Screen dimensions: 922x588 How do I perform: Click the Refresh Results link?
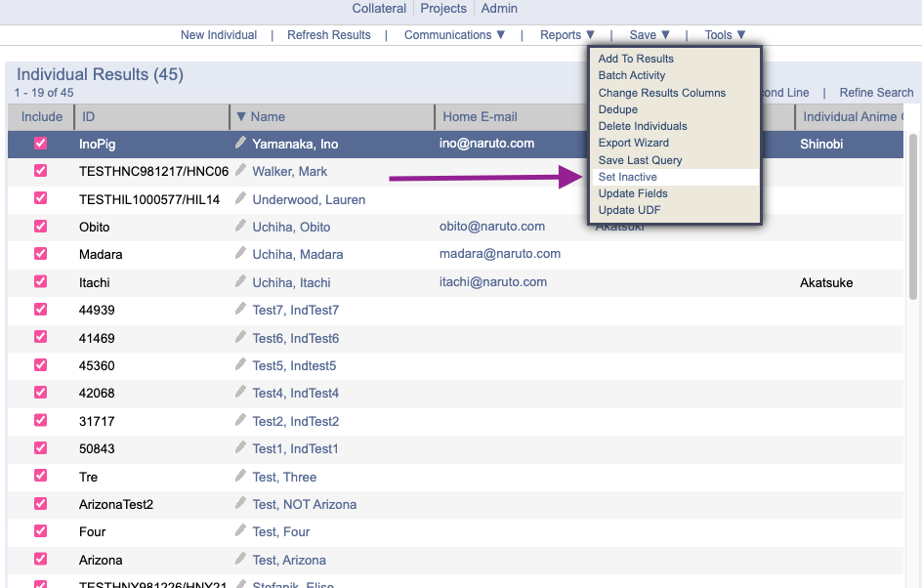click(329, 35)
